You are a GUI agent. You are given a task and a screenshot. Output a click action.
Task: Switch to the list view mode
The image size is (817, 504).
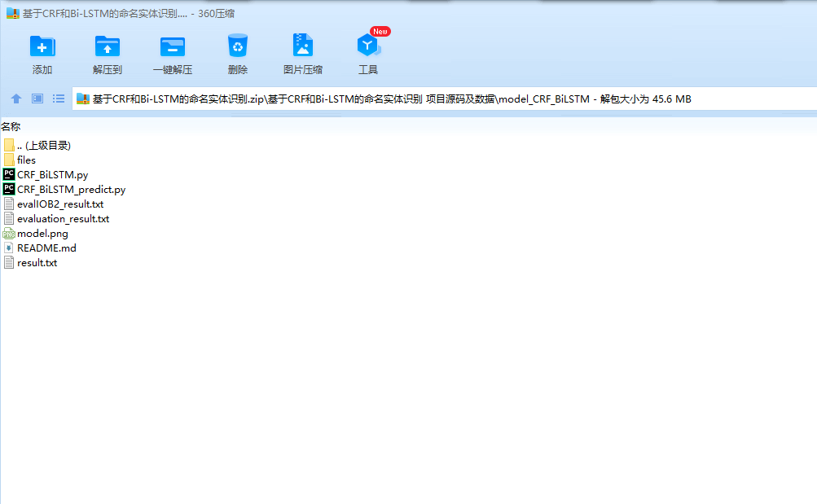pyautogui.click(x=59, y=99)
